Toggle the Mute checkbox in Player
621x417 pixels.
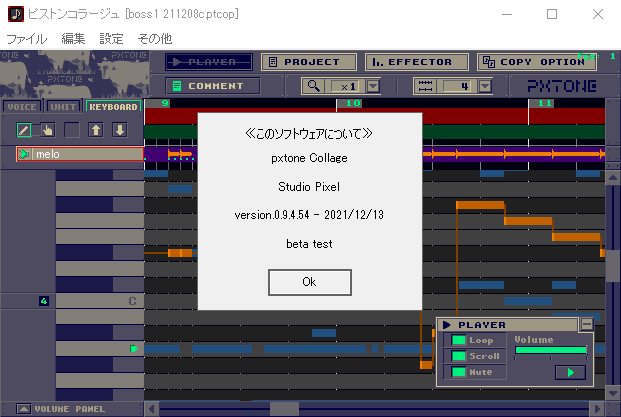point(459,372)
